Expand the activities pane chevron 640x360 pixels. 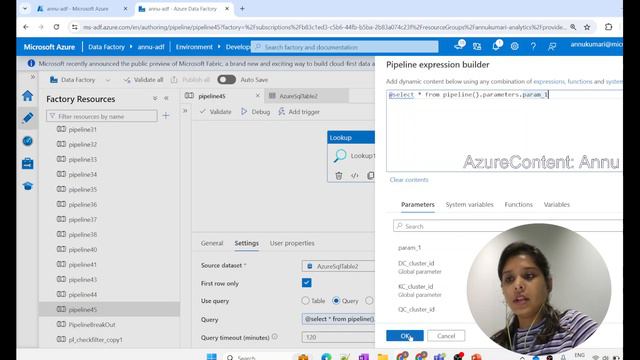point(185,111)
